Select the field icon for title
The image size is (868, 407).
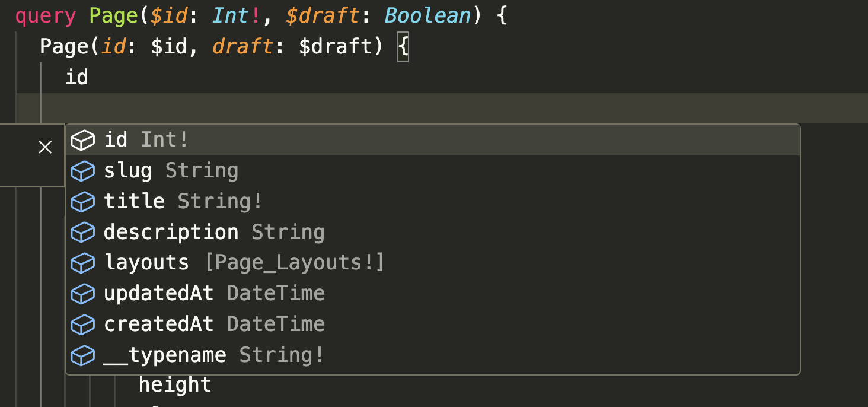[x=83, y=202]
